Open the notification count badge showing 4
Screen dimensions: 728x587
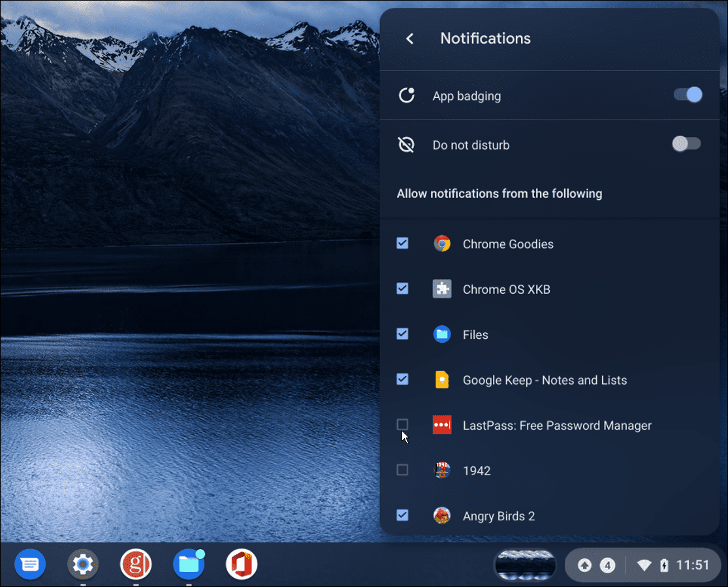pyautogui.click(x=607, y=565)
